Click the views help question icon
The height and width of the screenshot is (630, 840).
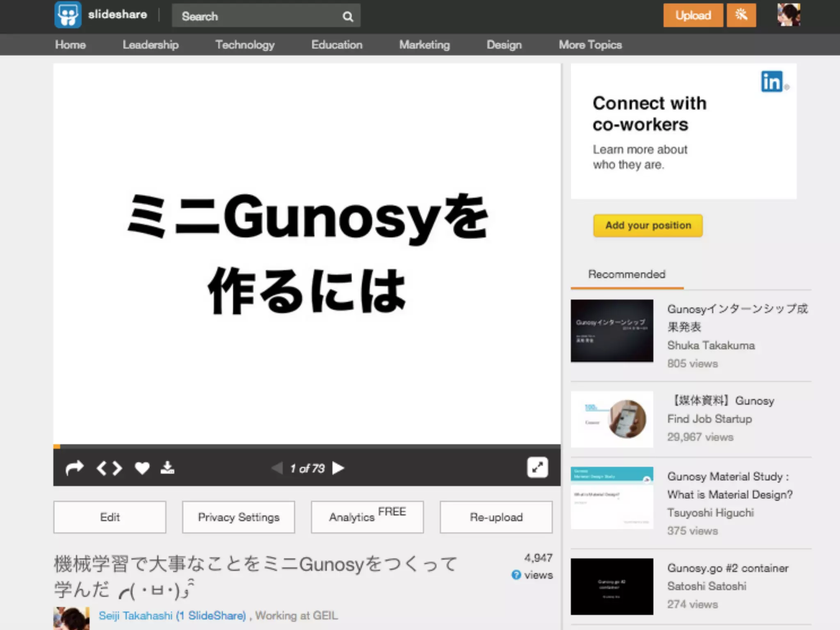(x=516, y=575)
